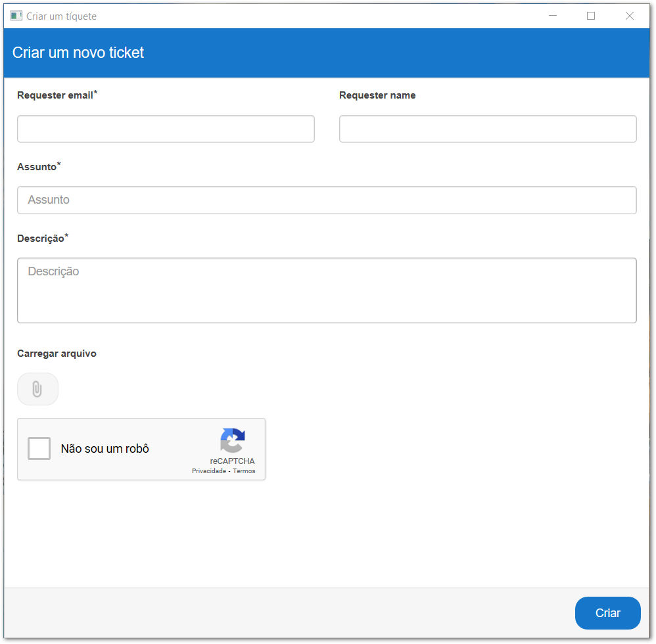Click the reCAPTCHA logo icon
Screen dimensions: 656x644
(x=233, y=440)
